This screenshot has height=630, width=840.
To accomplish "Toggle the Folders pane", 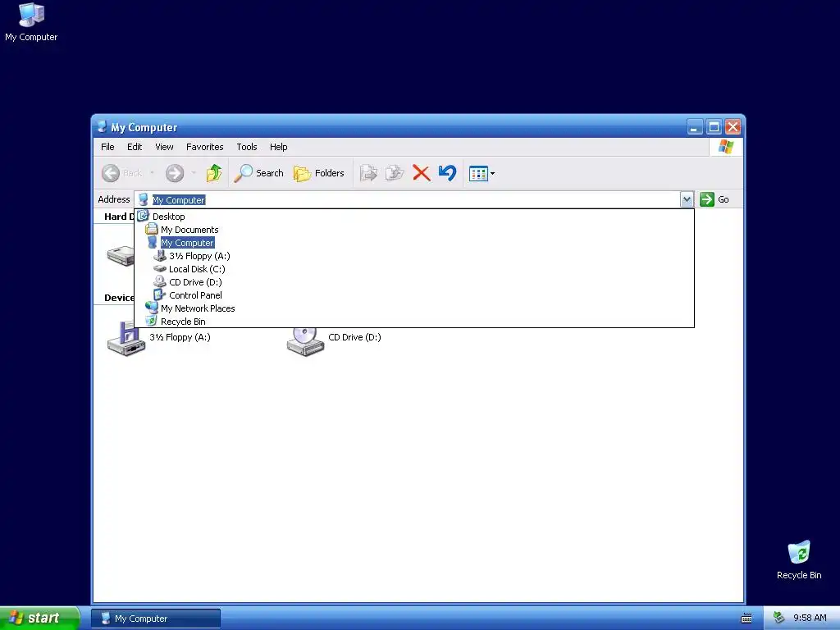I will (x=319, y=173).
